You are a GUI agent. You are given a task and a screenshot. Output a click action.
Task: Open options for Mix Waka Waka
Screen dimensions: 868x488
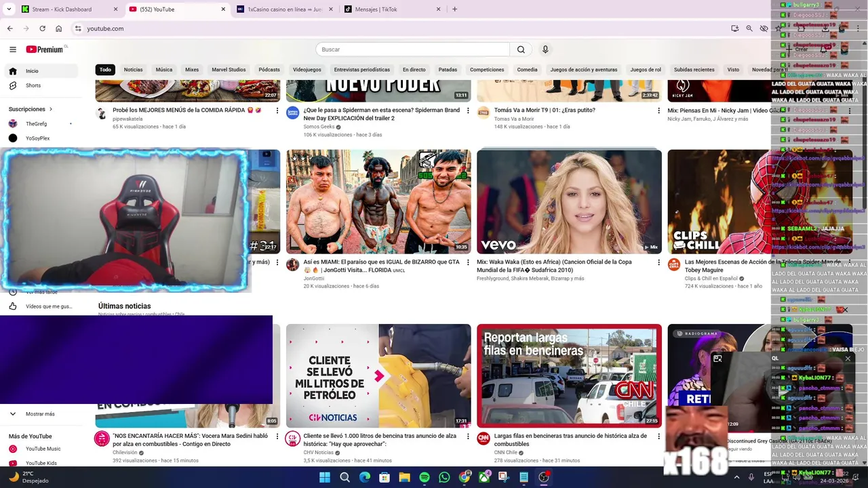[x=658, y=262]
